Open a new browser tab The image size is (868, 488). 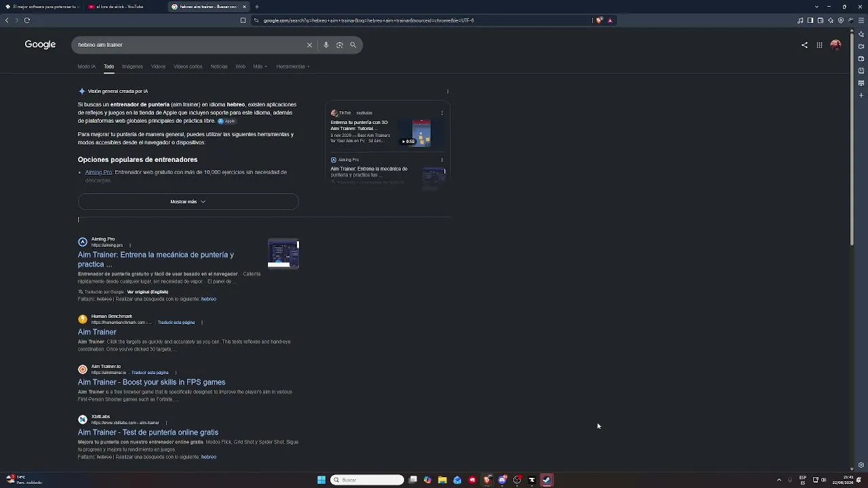257,7
